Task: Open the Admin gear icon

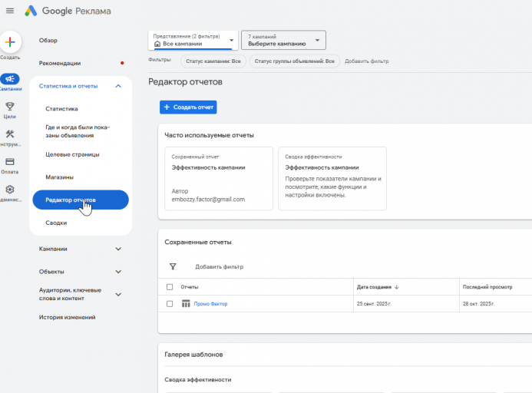Action: click(x=10, y=190)
